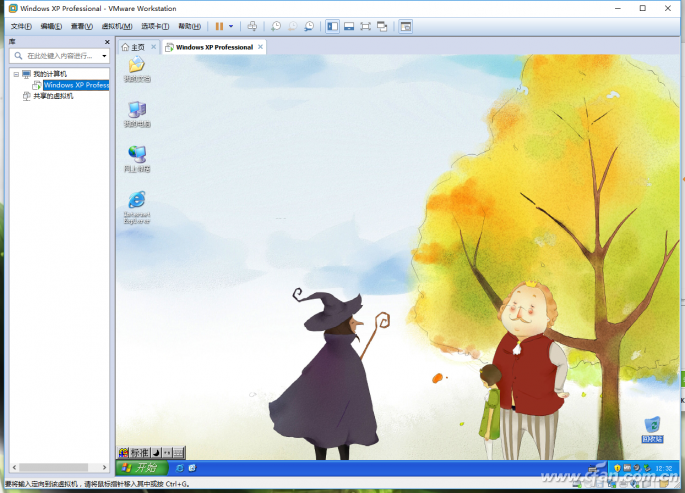Screen dimensions: 685x493
Task: Click the colorful IME logo icon on the input toolbar
Action: click(124, 453)
